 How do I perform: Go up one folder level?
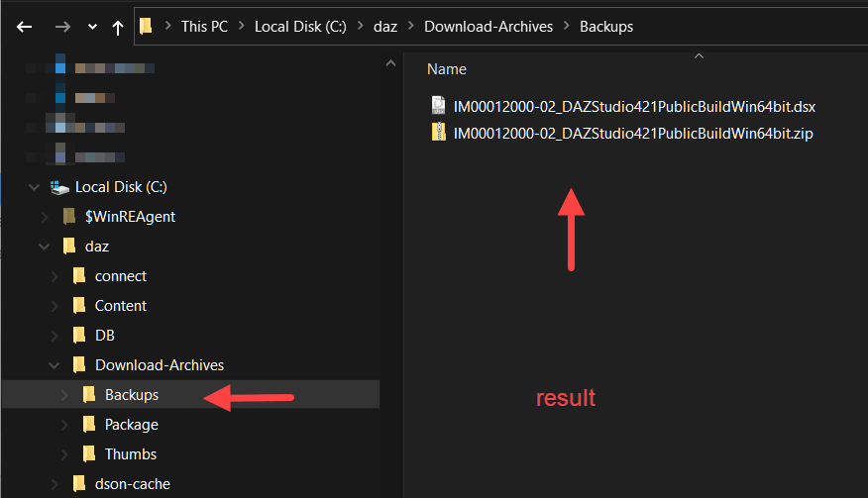click(x=118, y=27)
